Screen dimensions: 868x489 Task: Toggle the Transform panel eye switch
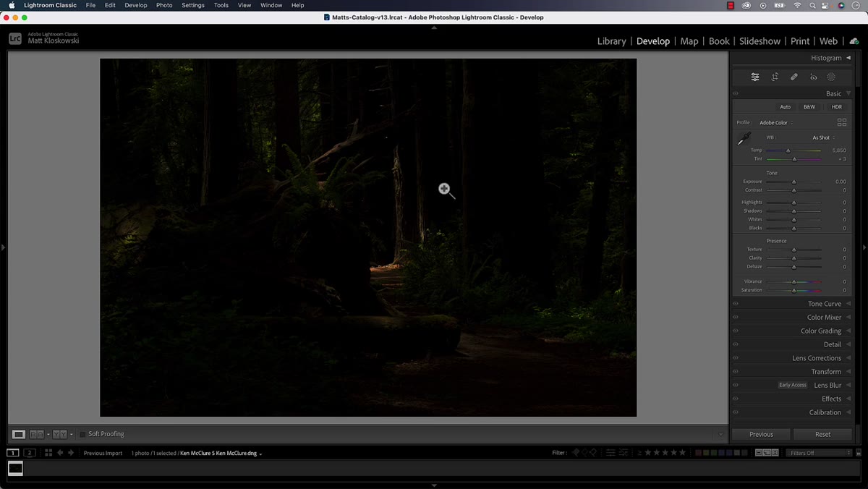pyautogui.click(x=736, y=372)
